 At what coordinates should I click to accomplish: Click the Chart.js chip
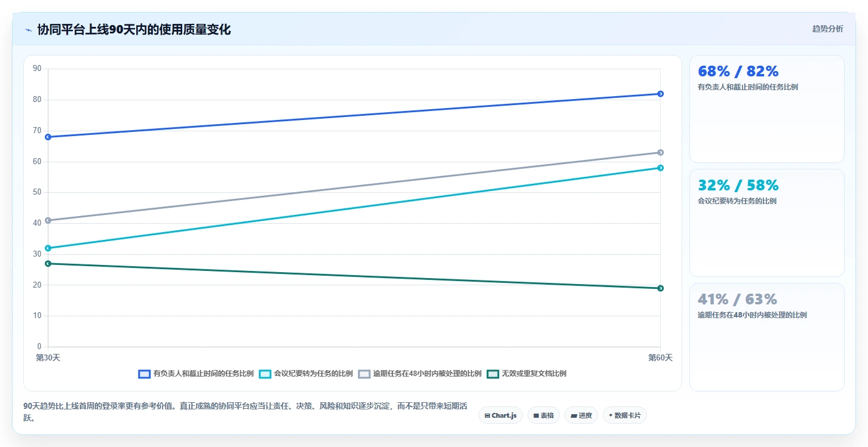(501, 415)
